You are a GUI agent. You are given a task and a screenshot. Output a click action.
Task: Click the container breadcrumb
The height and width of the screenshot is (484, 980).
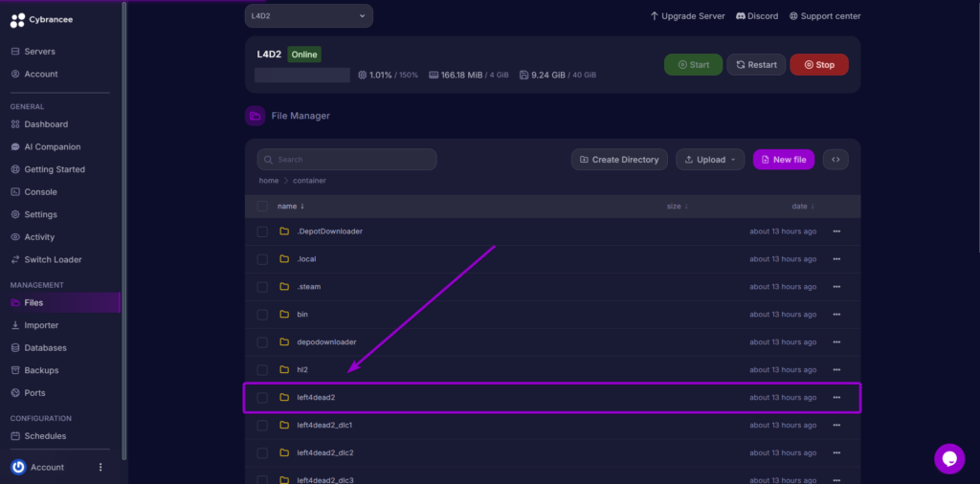[x=309, y=181]
